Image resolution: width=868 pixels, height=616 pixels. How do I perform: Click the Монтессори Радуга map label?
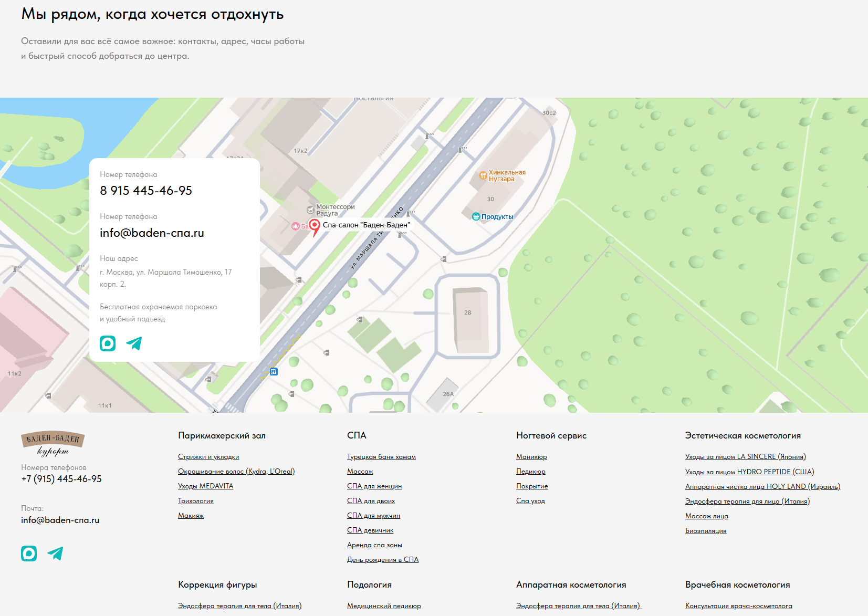point(336,210)
